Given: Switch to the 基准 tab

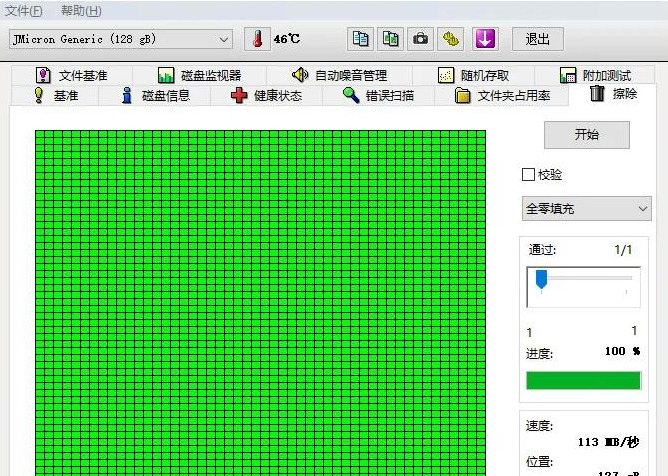Looking at the screenshot, I should [x=55, y=95].
